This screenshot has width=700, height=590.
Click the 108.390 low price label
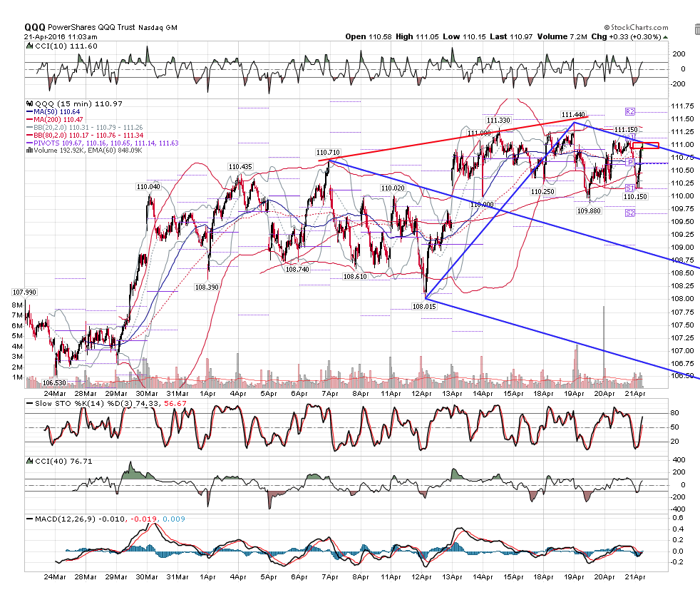pos(207,288)
